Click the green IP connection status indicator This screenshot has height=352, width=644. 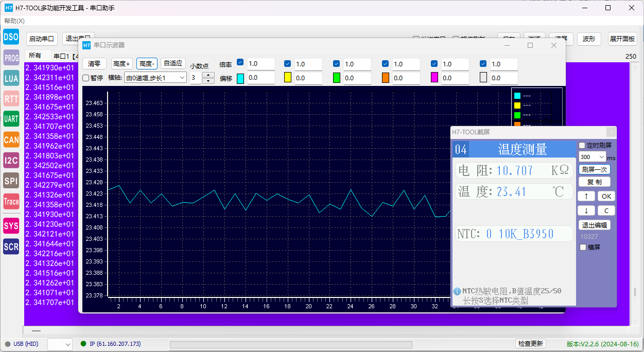(83, 344)
